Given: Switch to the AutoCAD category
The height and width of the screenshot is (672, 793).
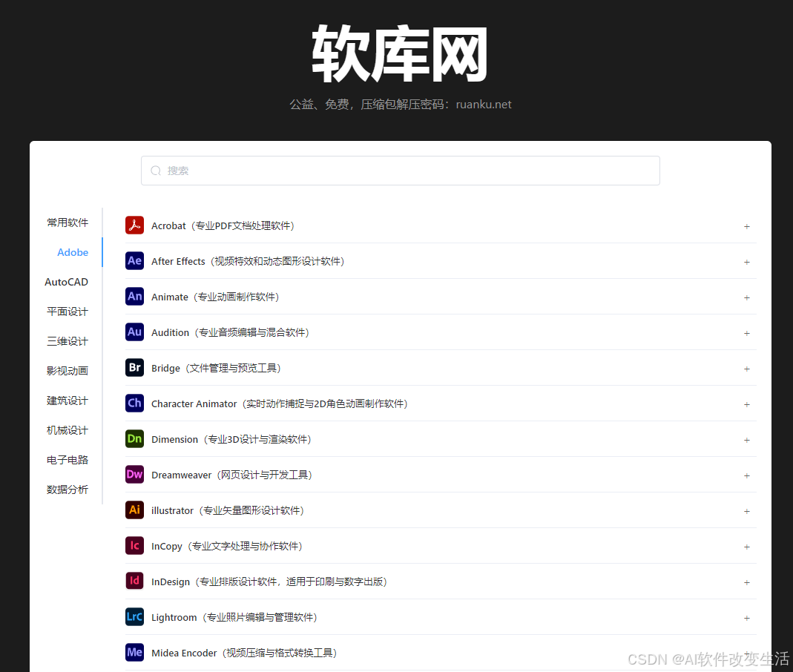Looking at the screenshot, I should [x=66, y=282].
